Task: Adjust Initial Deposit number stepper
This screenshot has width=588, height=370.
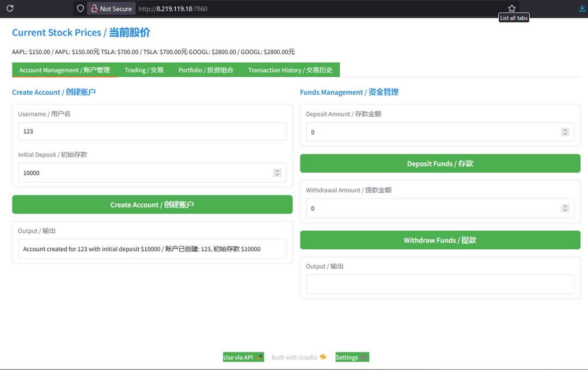Action: 277,173
